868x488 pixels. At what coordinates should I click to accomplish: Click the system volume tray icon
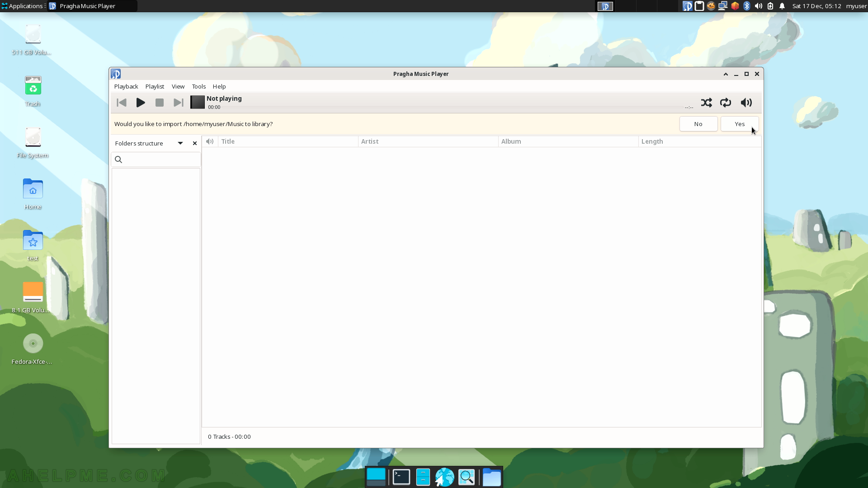(759, 6)
